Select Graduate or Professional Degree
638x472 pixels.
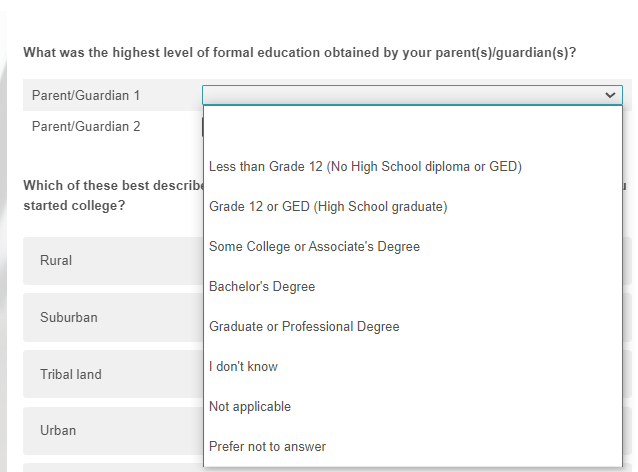[x=304, y=326]
